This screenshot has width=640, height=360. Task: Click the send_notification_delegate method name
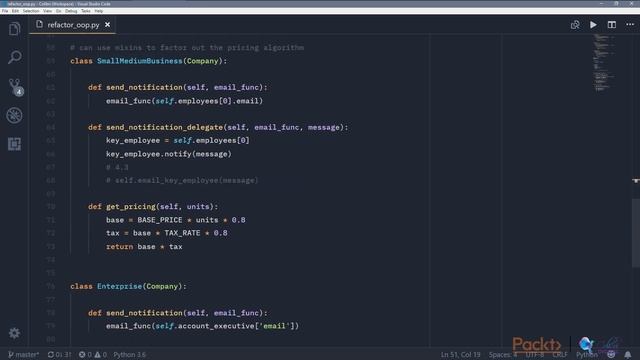pos(164,127)
